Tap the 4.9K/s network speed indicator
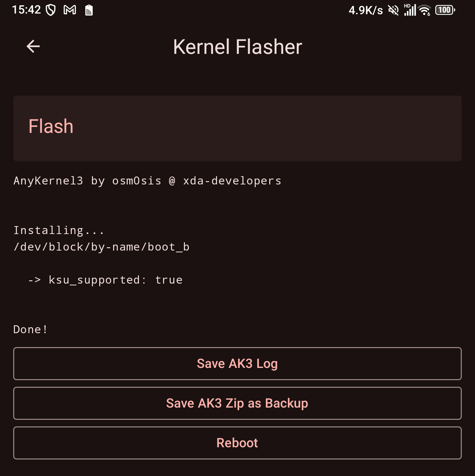475x476 pixels. [366, 11]
